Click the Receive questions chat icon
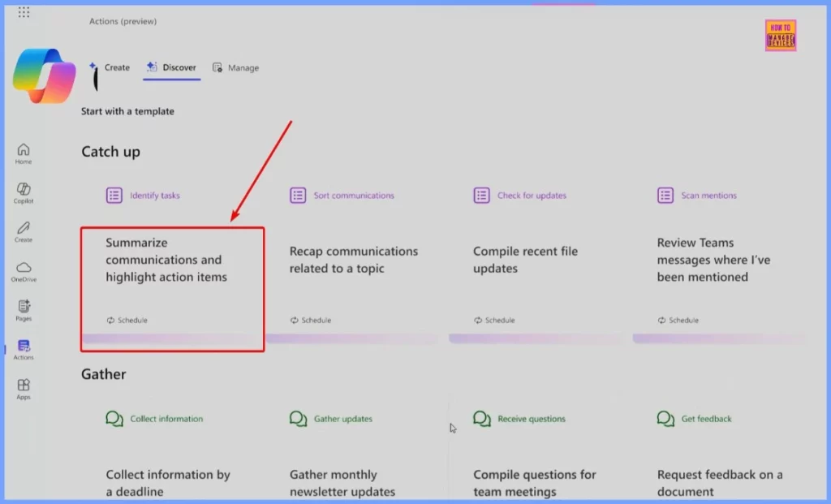 482,419
